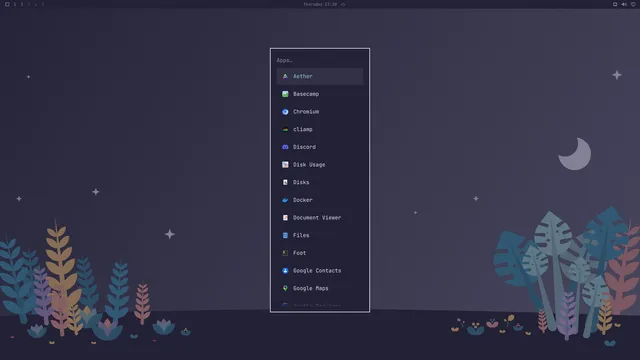This screenshot has height=360, width=640.
Task: Open the Basecamp app entry
Action: pos(320,94)
